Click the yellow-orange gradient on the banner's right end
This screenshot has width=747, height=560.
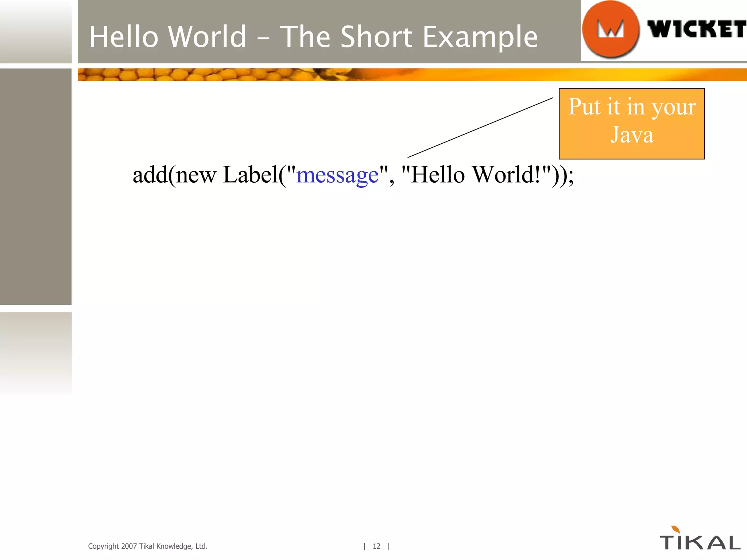(675, 75)
